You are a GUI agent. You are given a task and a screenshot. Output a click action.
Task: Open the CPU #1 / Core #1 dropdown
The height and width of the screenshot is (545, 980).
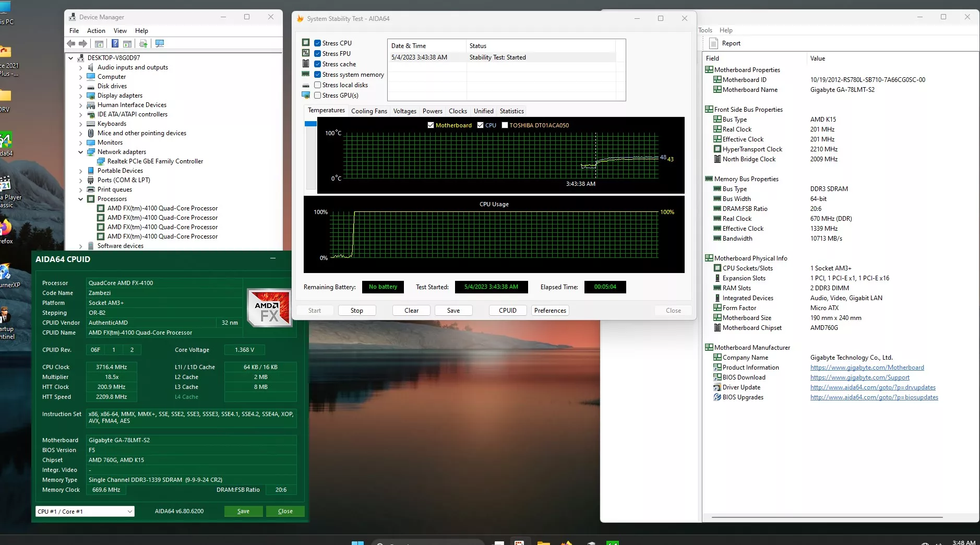coord(85,512)
